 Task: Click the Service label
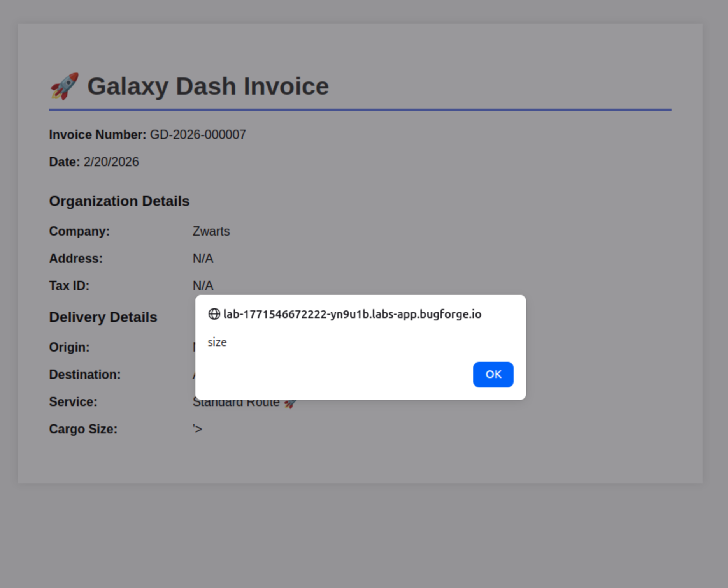(x=73, y=402)
